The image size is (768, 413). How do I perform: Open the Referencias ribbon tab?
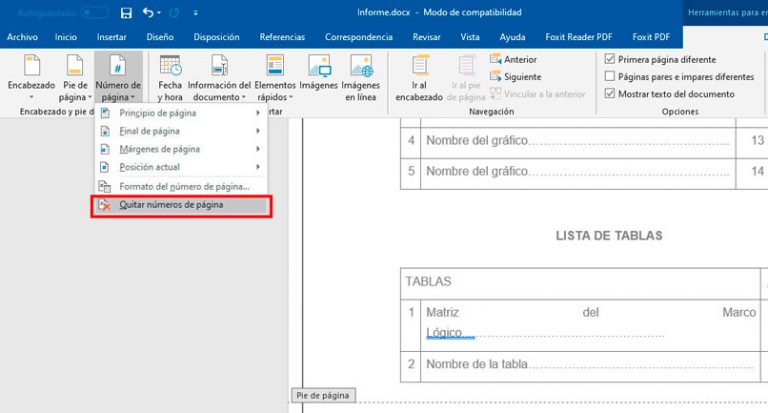coord(282,37)
